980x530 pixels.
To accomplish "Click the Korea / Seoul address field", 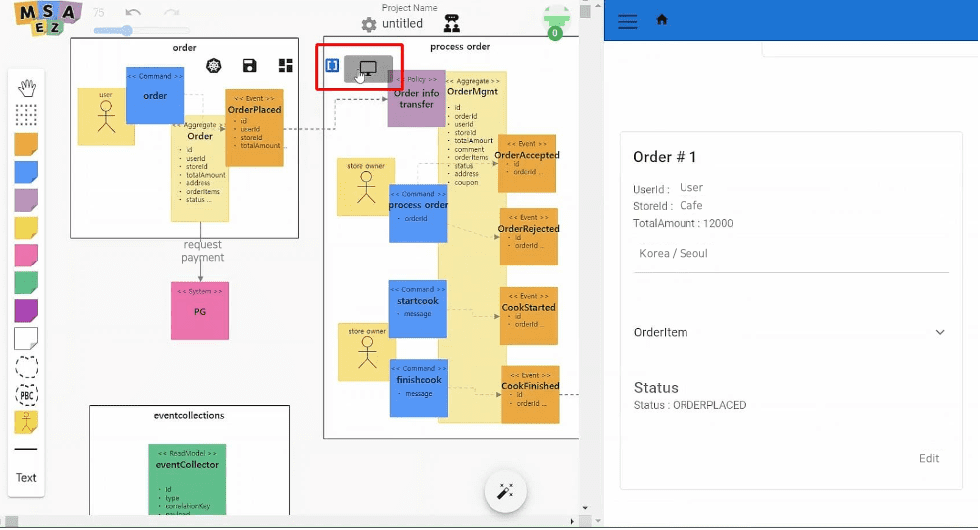I will (791, 254).
